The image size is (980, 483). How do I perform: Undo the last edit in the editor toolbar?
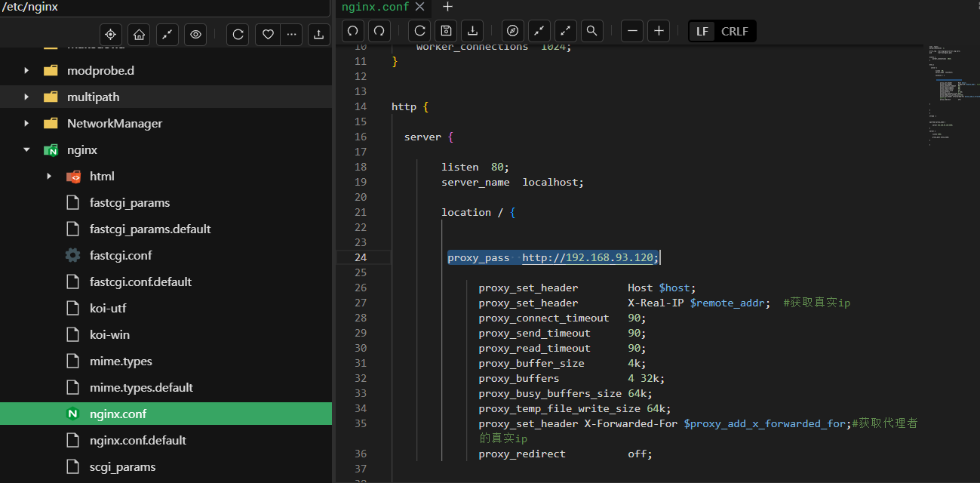point(353,31)
